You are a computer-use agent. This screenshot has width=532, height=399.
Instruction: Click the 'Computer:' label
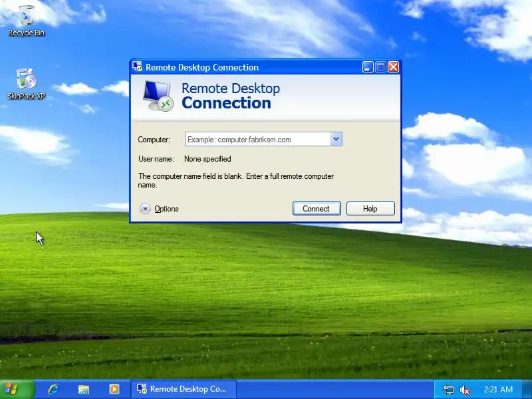tap(154, 140)
